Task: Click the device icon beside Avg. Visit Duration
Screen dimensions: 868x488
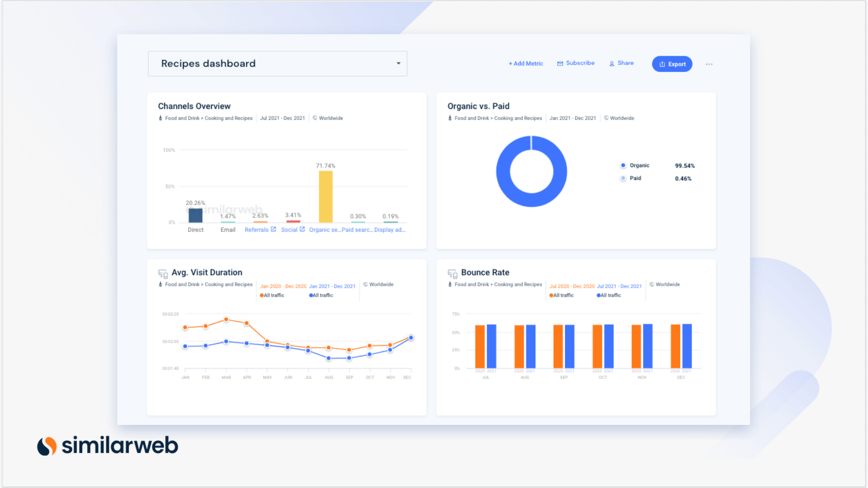Action: coord(163,273)
